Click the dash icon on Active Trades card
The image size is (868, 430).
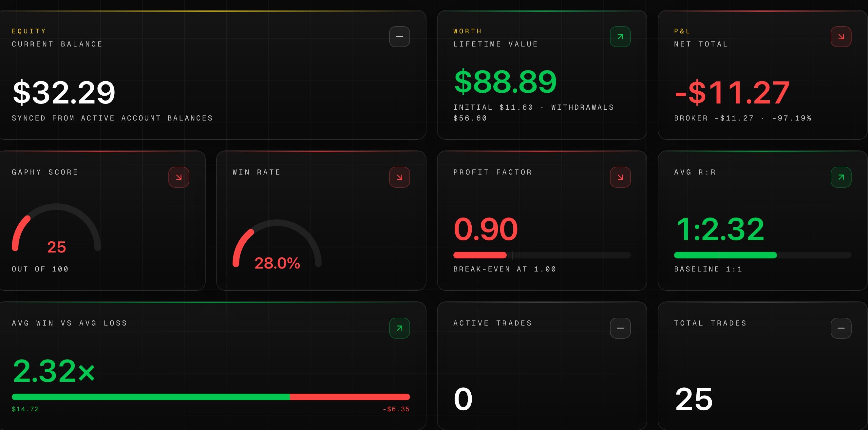point(620,328)
